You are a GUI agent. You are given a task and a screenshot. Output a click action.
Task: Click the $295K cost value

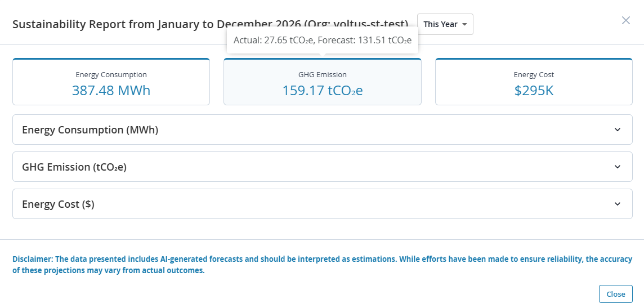click(x=534, y=90)
